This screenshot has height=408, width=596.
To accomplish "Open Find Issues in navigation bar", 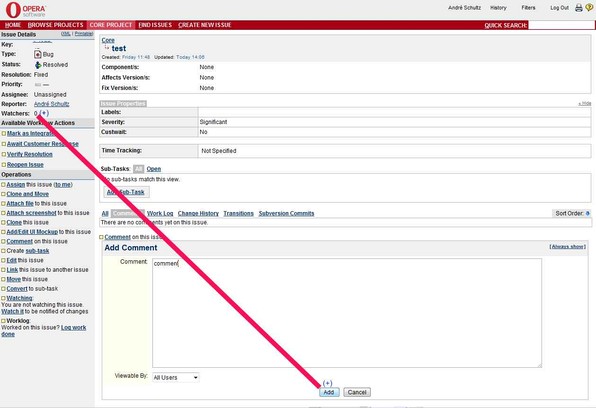I will (x=155, y=25).
